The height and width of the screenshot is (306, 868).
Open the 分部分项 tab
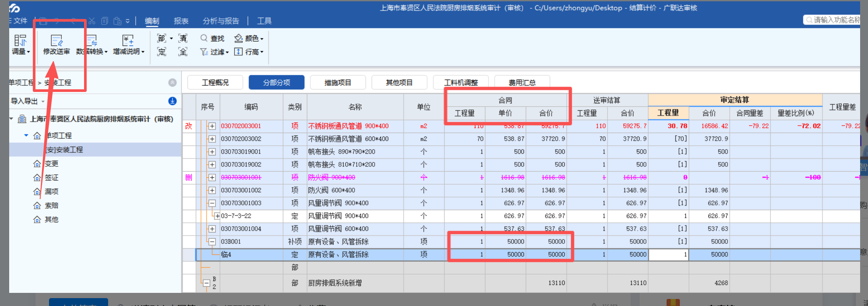(277, 82)
